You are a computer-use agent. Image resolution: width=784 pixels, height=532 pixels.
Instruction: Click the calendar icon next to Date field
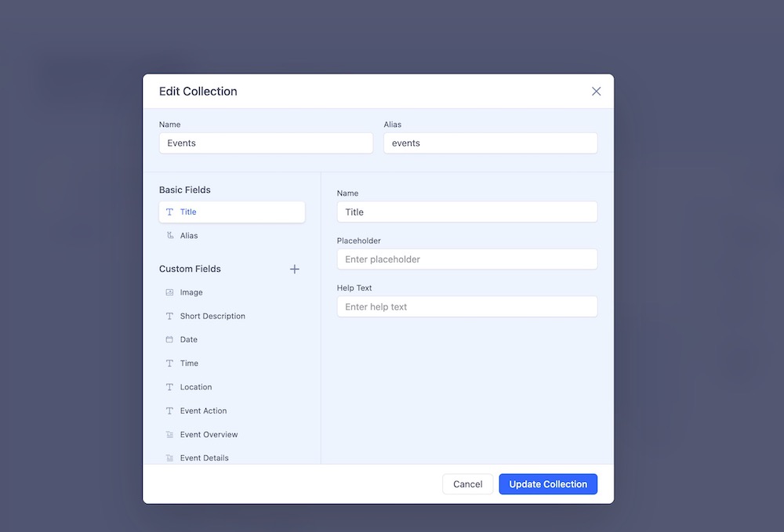click(169, 339)
